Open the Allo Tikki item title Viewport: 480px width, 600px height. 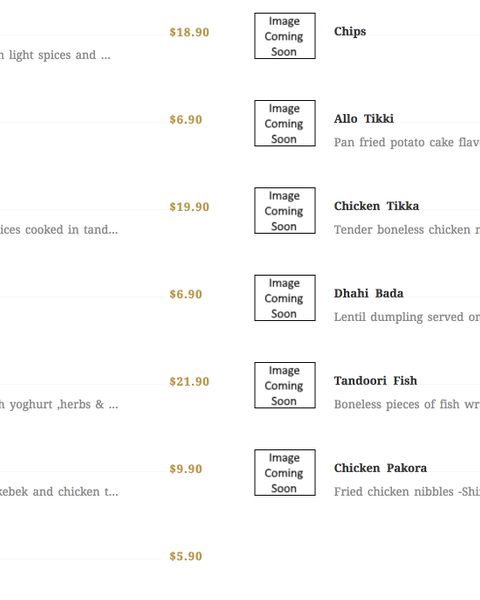[x=364, y=119]
